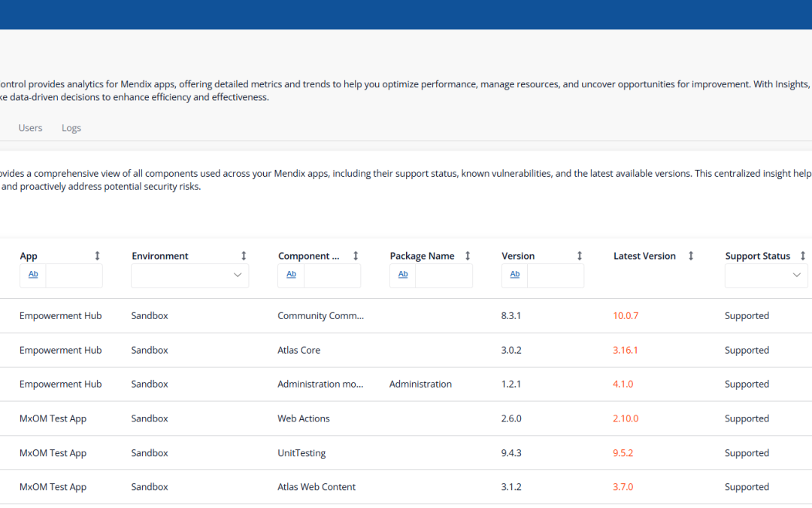The width and height of the screenshot is (812, 508).
Task: Click version '8.3.1' in the table
Action: (511, 315)
